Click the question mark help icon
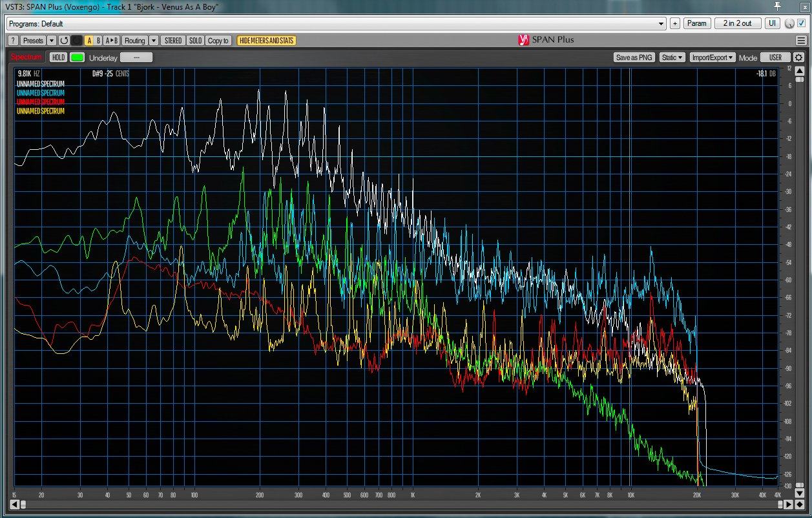 click(13, 41)
